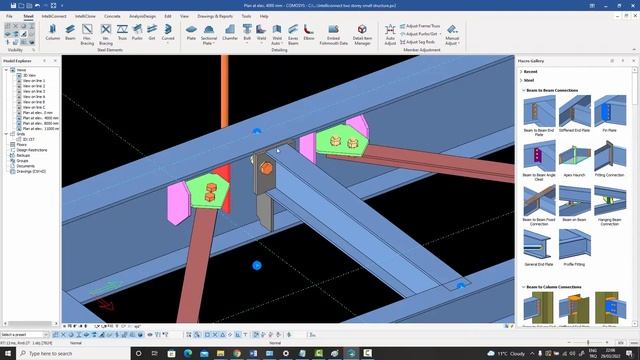The image size is (640, 360).
Task: Select Beam to Beam End Plate macro
Action: pyautogui.click(x=539, y=116)
